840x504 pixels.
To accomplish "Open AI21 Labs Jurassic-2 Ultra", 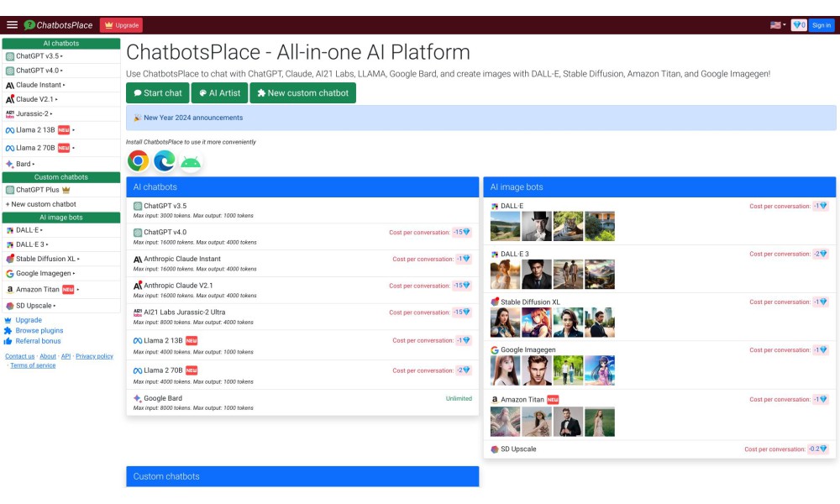I will click(x=302, y=317).
